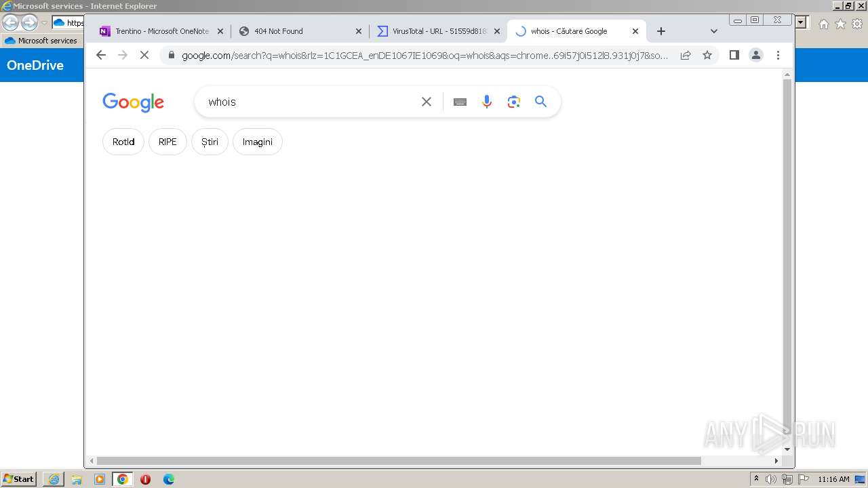
Task: Switch to Trentino Microsoft OneNote tab
Action: click(161, 31)
